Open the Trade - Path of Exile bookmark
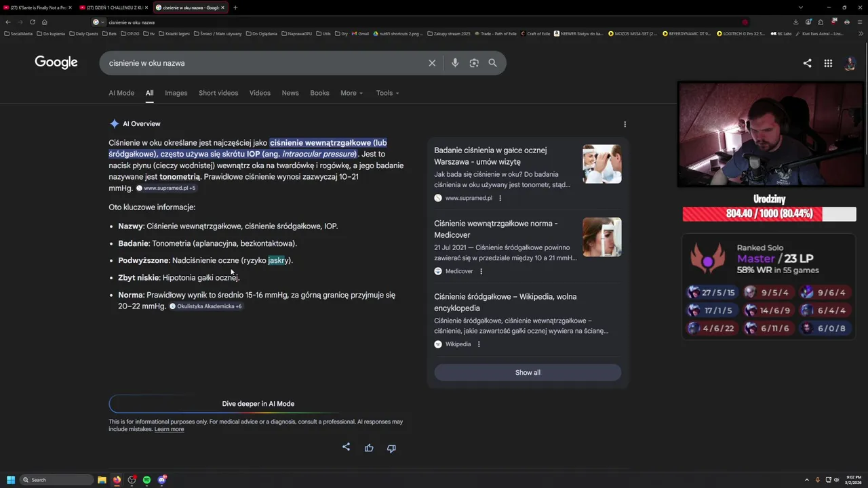The width and height of the screenshot is (868, 488). coord(495,33)
